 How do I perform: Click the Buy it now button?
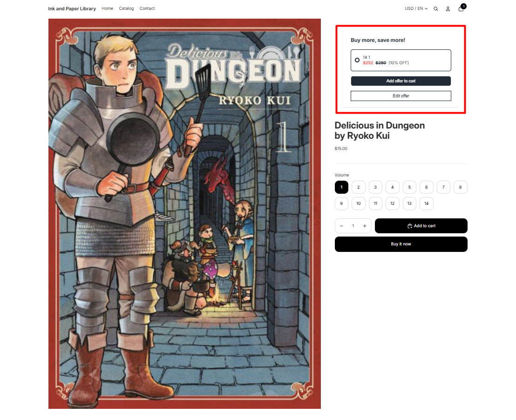401,244
